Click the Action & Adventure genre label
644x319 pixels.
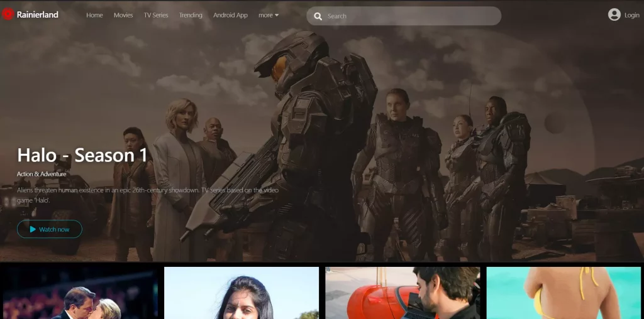42,174
